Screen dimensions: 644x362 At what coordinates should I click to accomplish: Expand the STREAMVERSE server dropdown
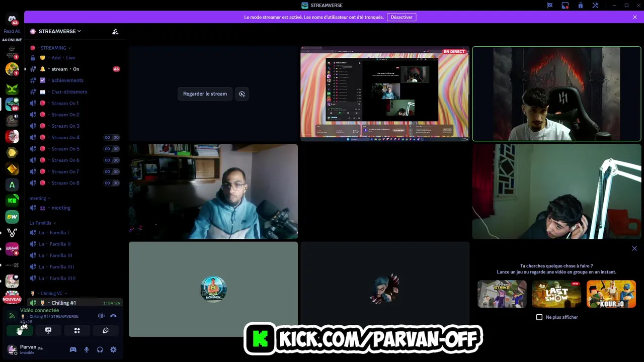[59, 31]
